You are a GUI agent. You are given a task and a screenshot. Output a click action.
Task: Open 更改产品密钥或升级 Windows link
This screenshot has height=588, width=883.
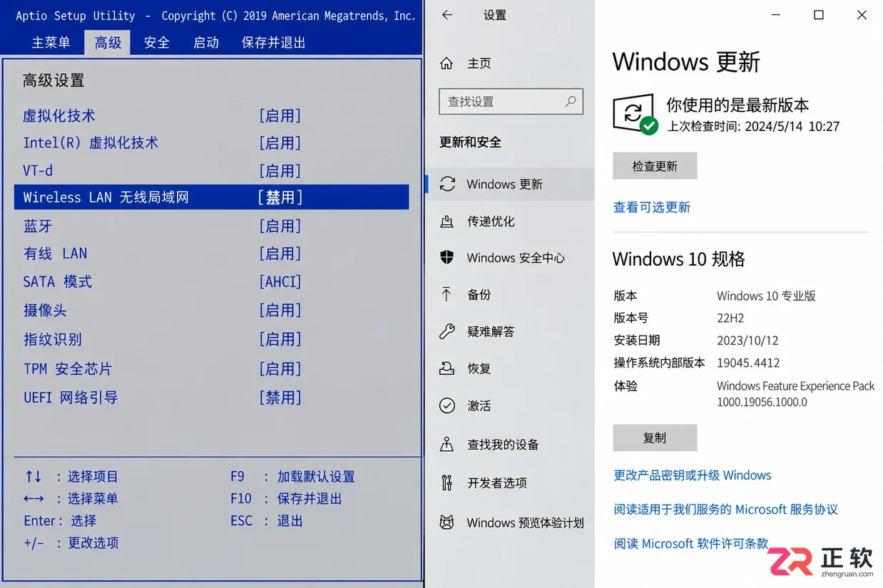(693, 475)
